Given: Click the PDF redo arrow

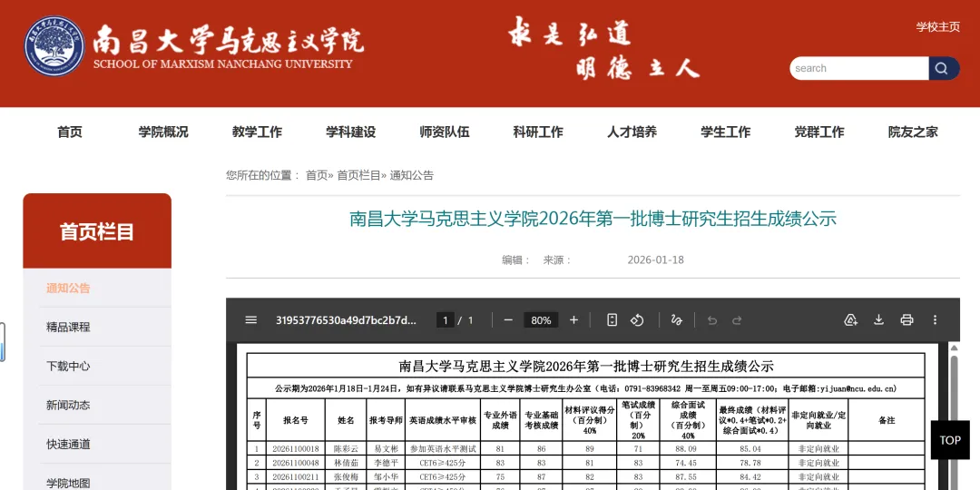Looking at the screenshot, I should pos(737,320).
